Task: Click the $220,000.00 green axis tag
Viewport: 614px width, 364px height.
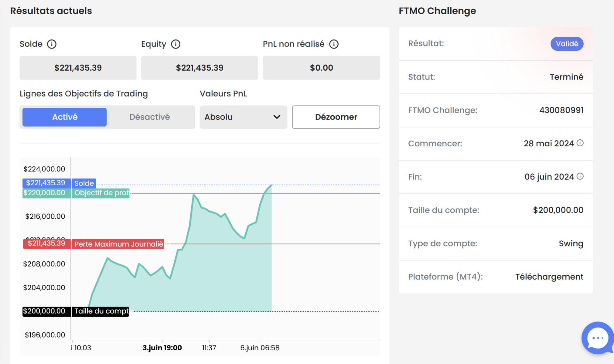Action: (46, 193)
